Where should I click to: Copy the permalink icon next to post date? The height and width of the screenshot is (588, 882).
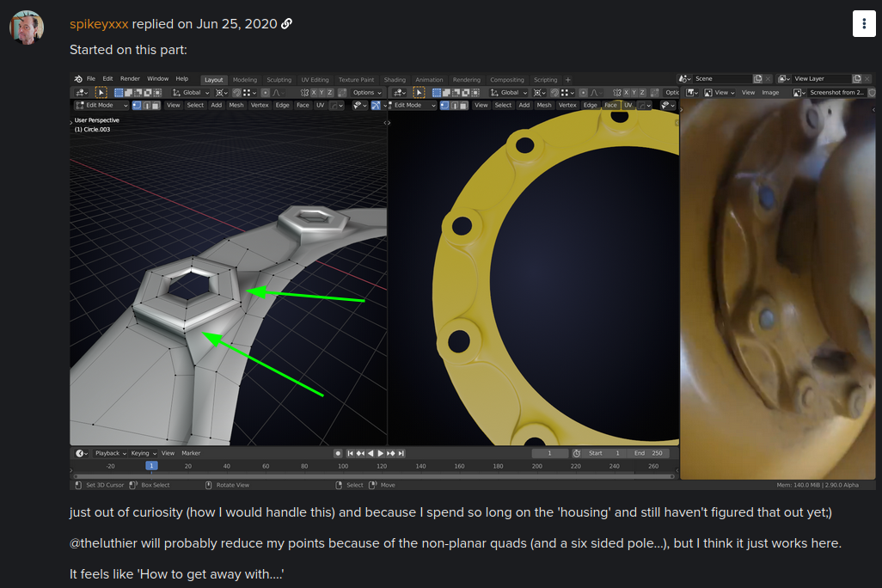[286, 24]
